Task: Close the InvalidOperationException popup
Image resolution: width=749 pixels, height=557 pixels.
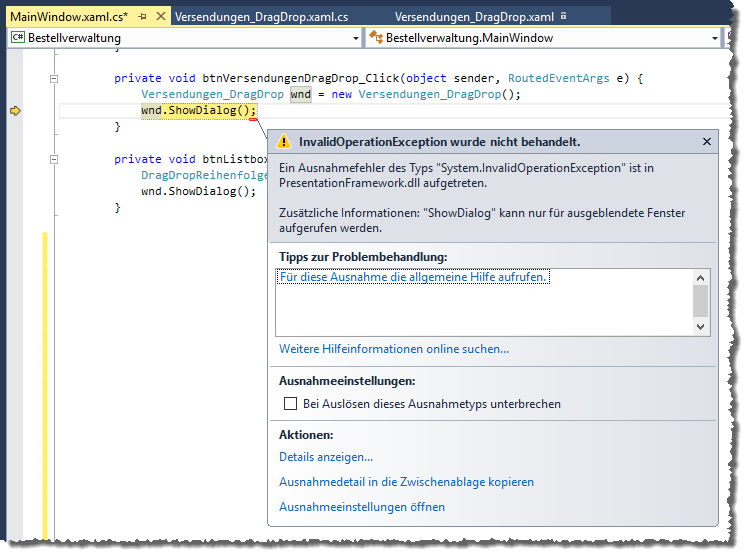Action: [x=707, y=142]
